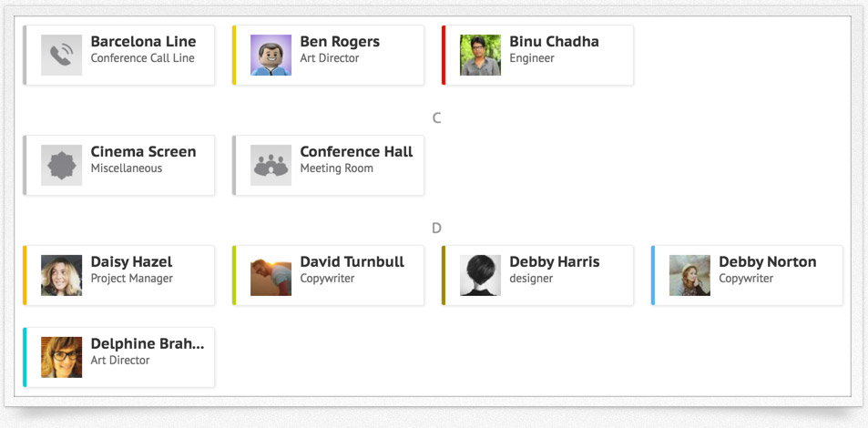The height and width of the screenshot is (428, 868).
Task: Click Debby Norton's profile photo
Action: pyautogui.click(x=689, y=275)
